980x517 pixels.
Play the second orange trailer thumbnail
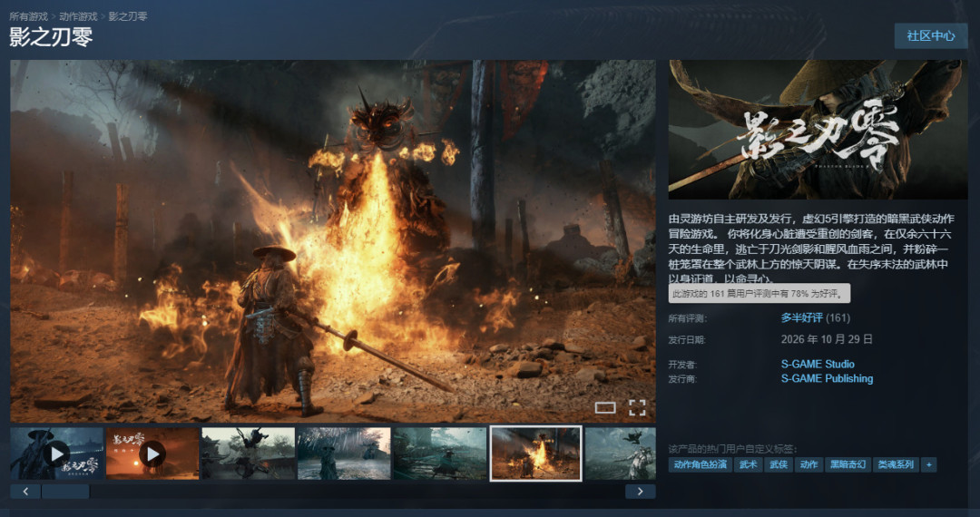click(152, 454)
